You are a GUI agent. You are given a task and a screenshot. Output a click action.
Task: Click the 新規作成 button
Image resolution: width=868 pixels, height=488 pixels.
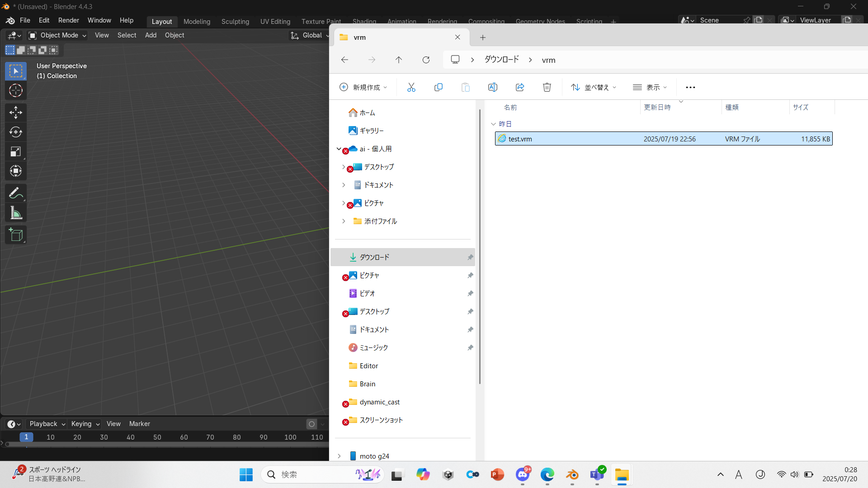363,87
